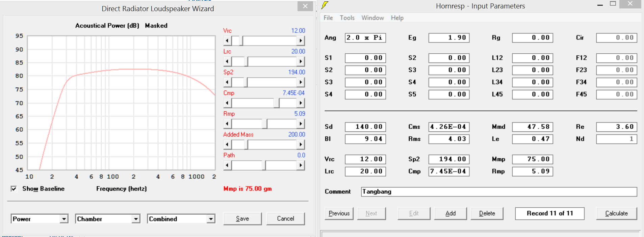Click the Hornresp Vrc field showing 12.00
644x237 pixels.
365,159
